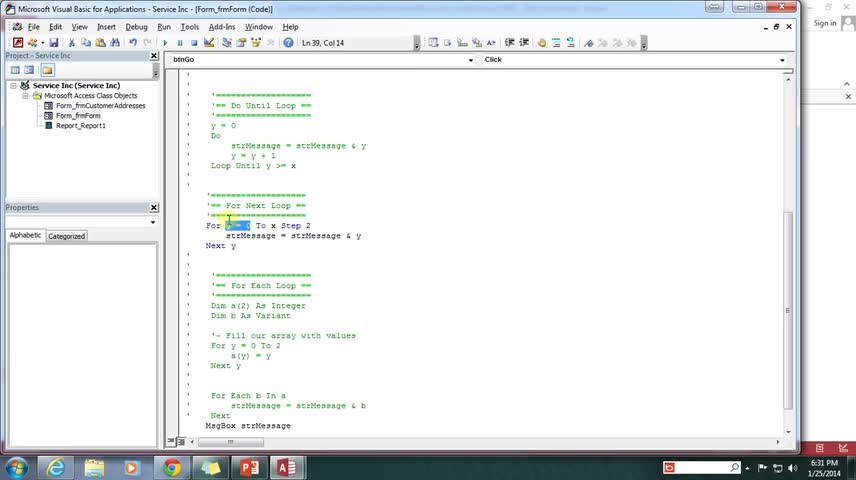The width and height of the screenshot is (856, 480).
Task: Open the Tools menu
Action: click(x=189, y=27)
